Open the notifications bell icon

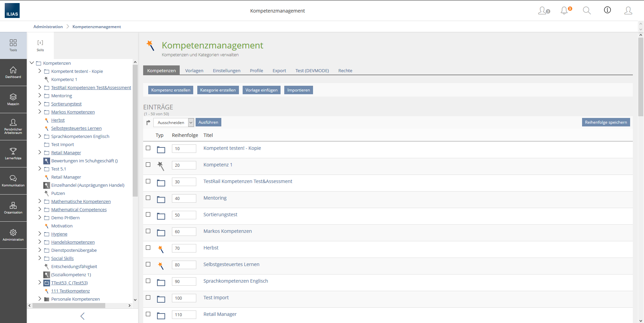[564, 11]
